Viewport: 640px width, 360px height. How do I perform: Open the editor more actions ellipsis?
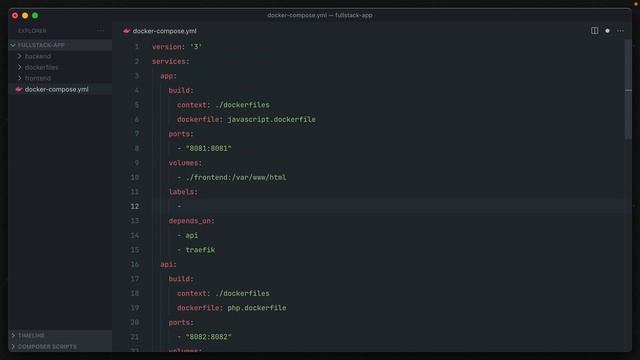[620, 31]
